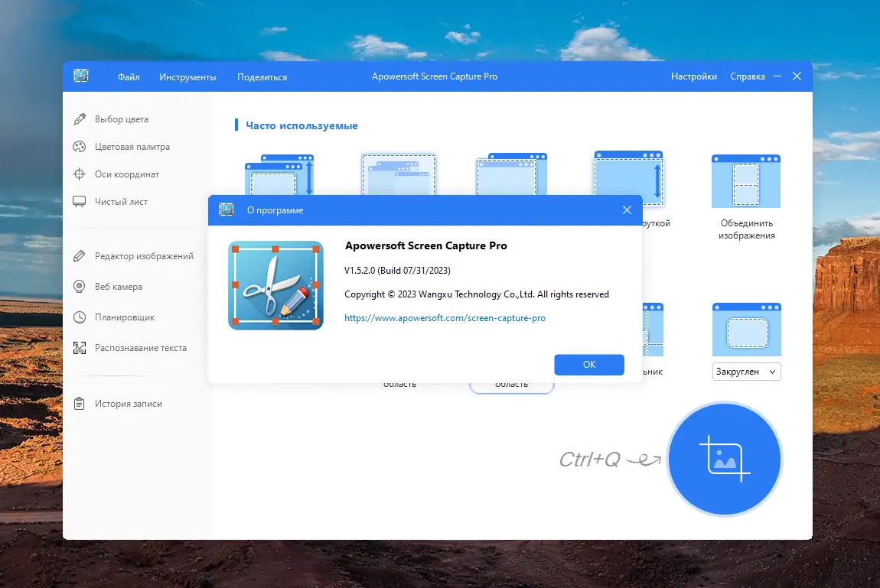
Task: Open the Инструменты menu
Action: pyautogui.click(x=187, y=76)
